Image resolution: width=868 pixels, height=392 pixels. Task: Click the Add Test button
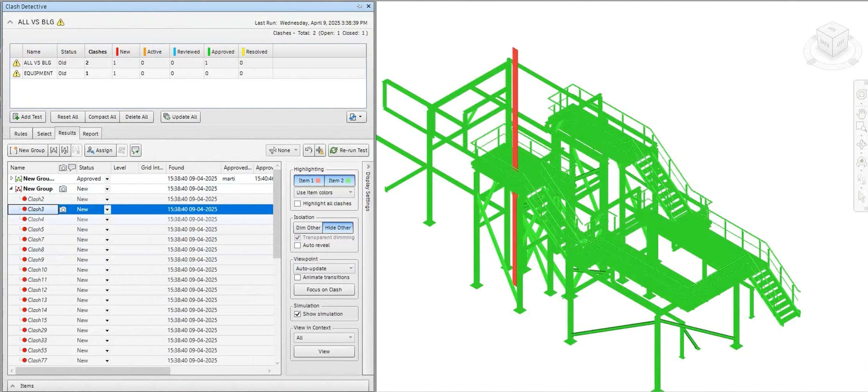pos(28,117)
